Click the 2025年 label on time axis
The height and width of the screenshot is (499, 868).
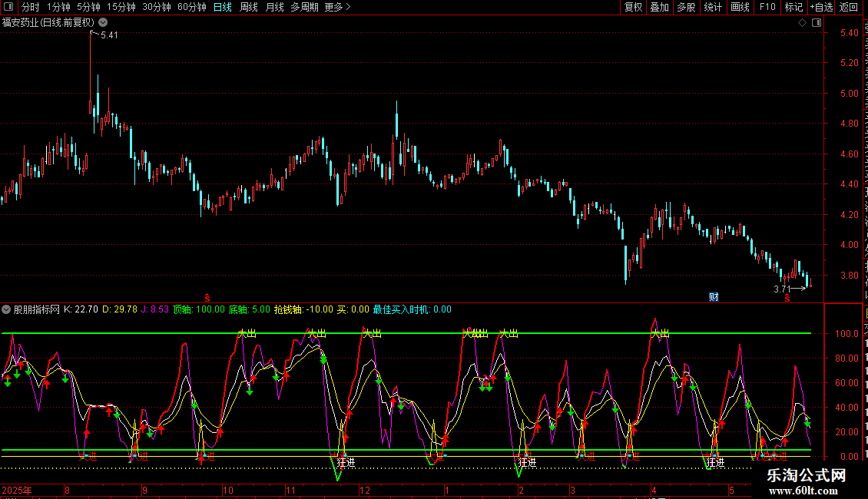point(17,490)
